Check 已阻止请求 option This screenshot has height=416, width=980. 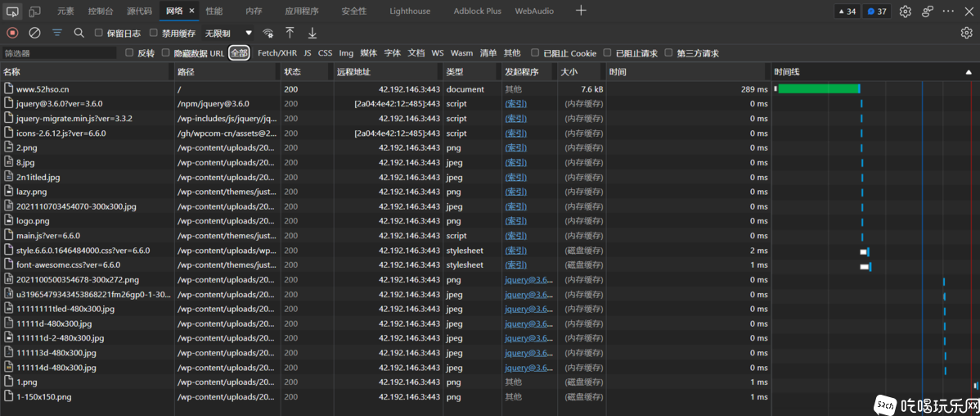[x=607, y=52]
